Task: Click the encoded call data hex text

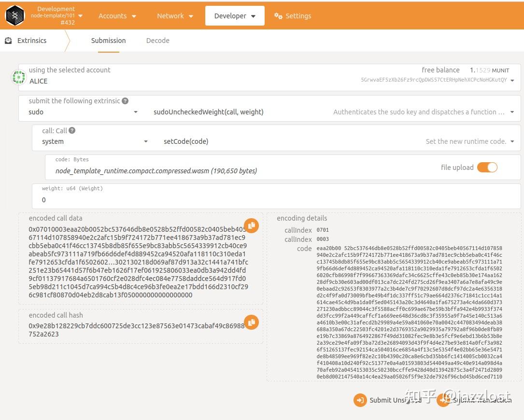Action: (x=138, y=262)
